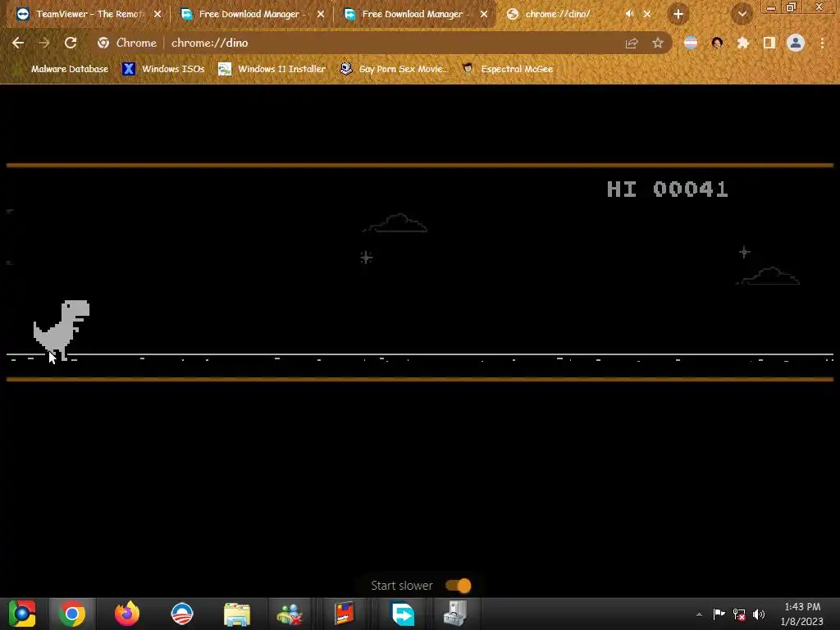Open Free Download Manager taskbar icon
The width and height of the screenshot is (840, 630).
(x=403, y=614)
